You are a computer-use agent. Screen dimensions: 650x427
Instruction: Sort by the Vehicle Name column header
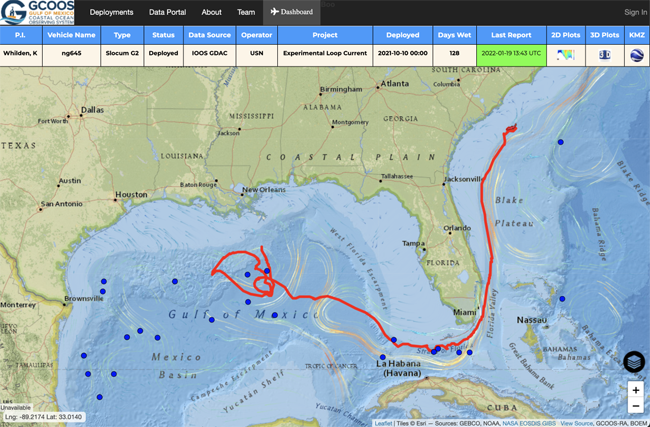click(x=71, y=35)
